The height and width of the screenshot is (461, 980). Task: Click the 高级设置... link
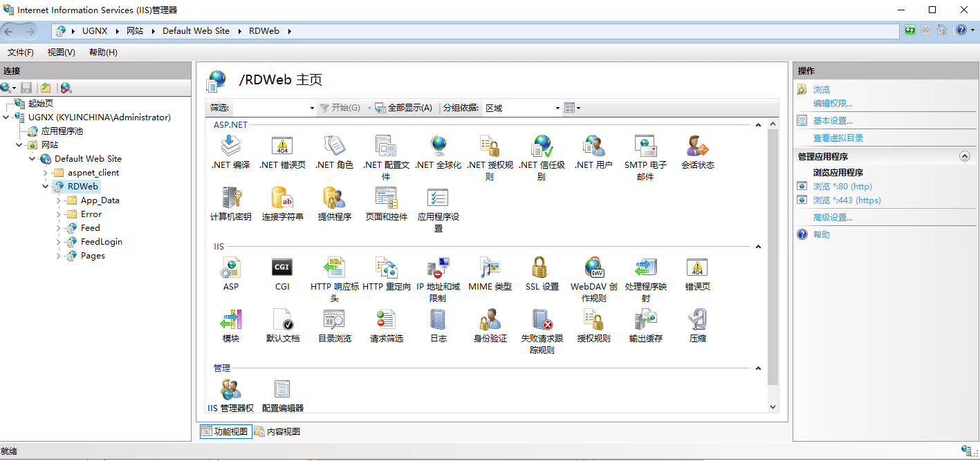[833, 218]
